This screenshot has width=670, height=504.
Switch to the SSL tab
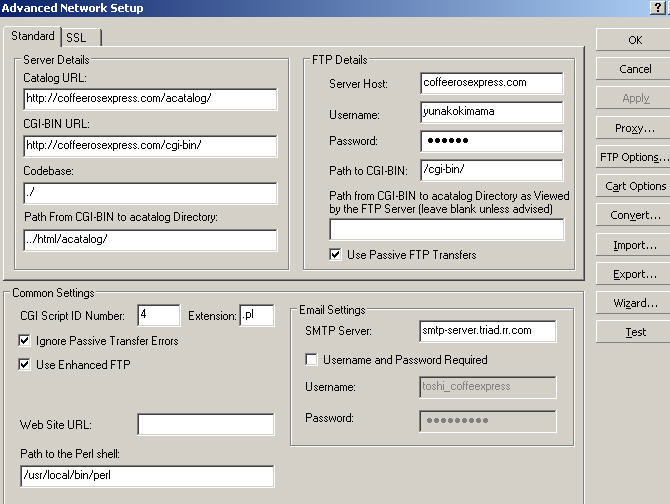pos(77,38)
